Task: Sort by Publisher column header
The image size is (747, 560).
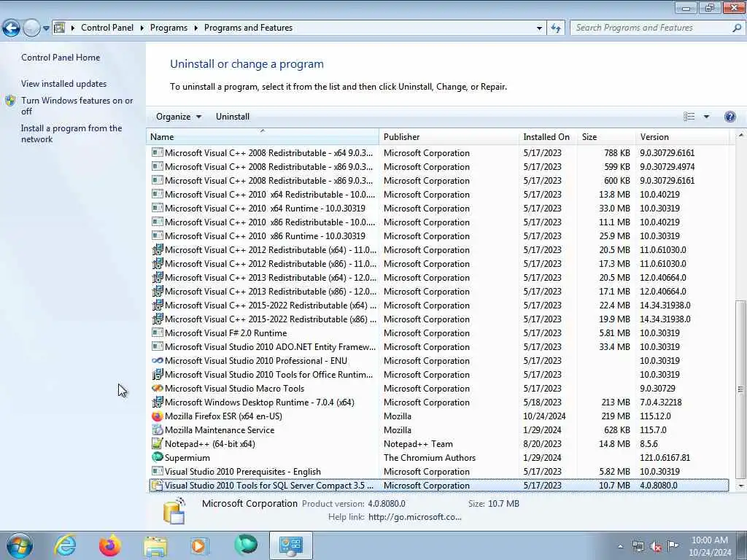Action: (x=449, y=136)
